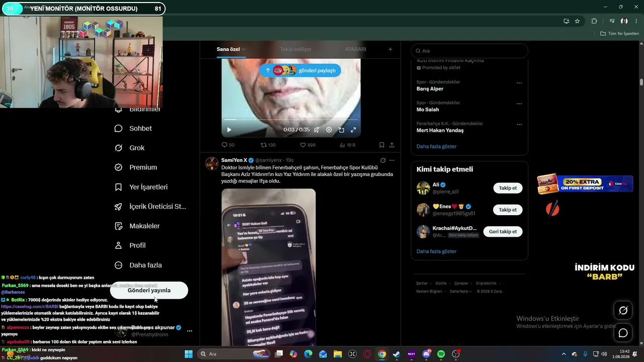This screenshot has width=644, height=362.
Task: Open replies on the post with 50 comments
Action: pyautogui.click(x=228, y=145)
